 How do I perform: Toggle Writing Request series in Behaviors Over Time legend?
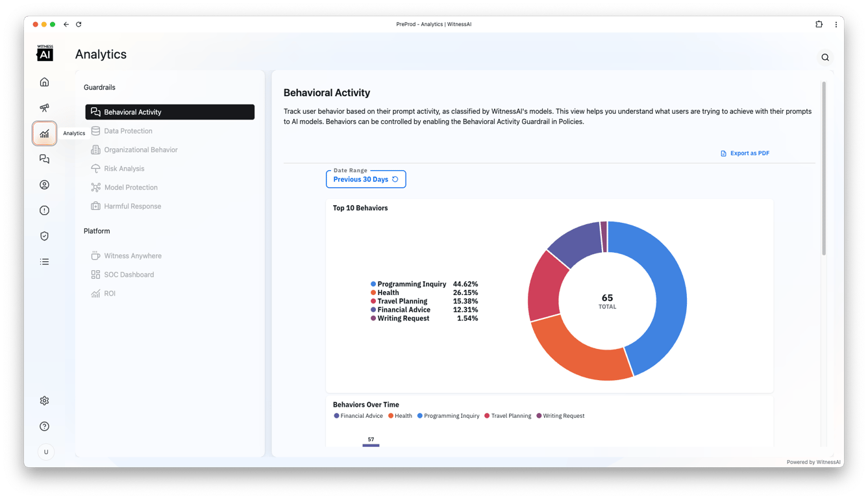(x=560, y=416)
